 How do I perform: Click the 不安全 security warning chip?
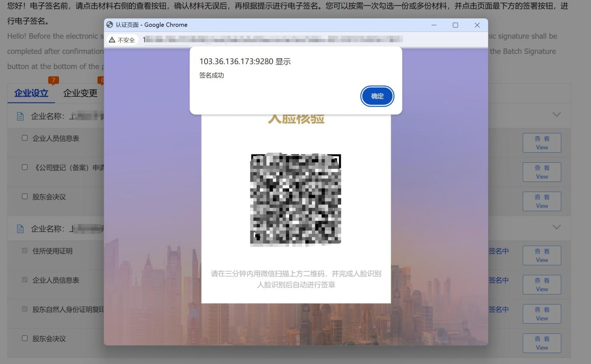click(122, 40)
